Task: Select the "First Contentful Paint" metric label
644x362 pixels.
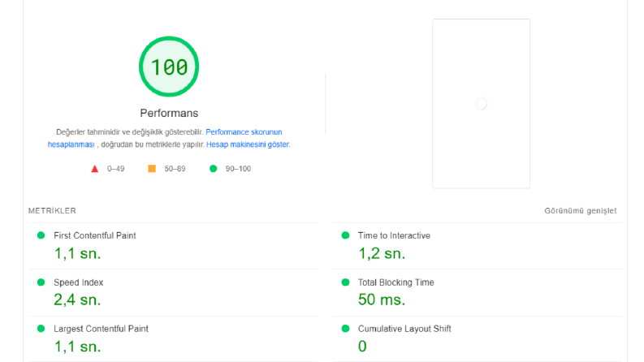Action: pos(95,235)
